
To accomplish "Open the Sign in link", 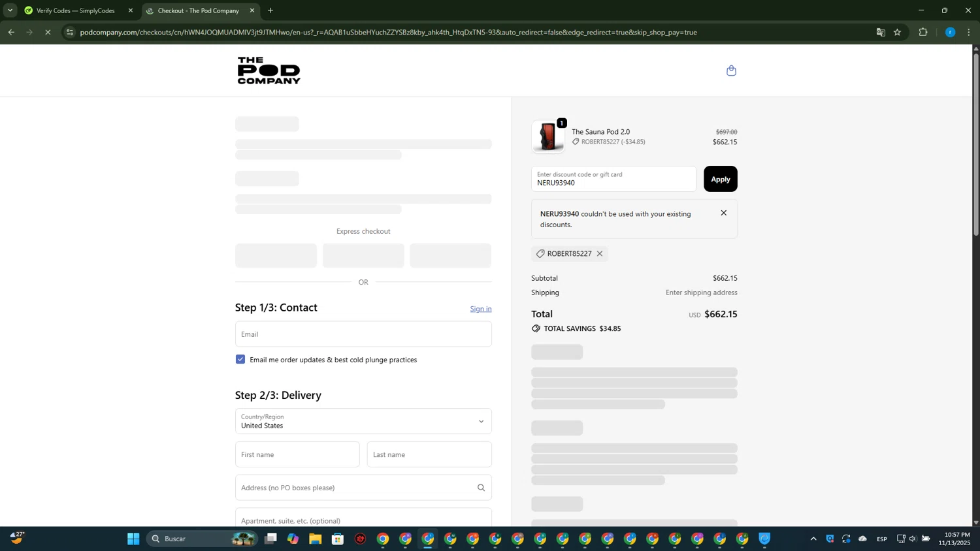I will point(481,309).
